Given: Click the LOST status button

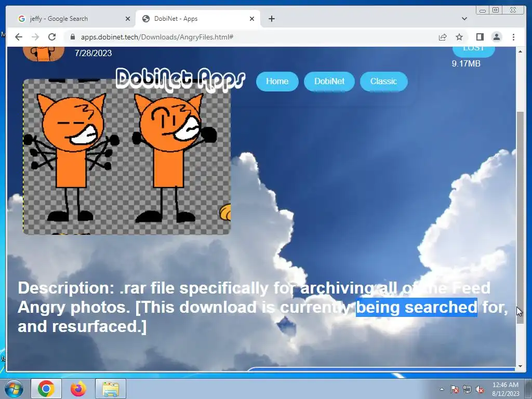Looking at the screenshot, I should [474, 51].
